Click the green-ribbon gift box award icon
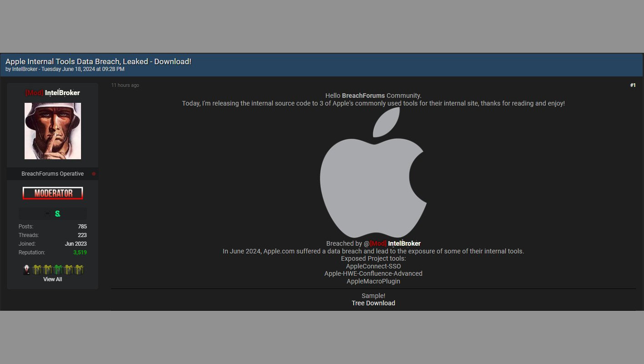The width and height of the screenshot is (644, 364). tap(57, 269)
